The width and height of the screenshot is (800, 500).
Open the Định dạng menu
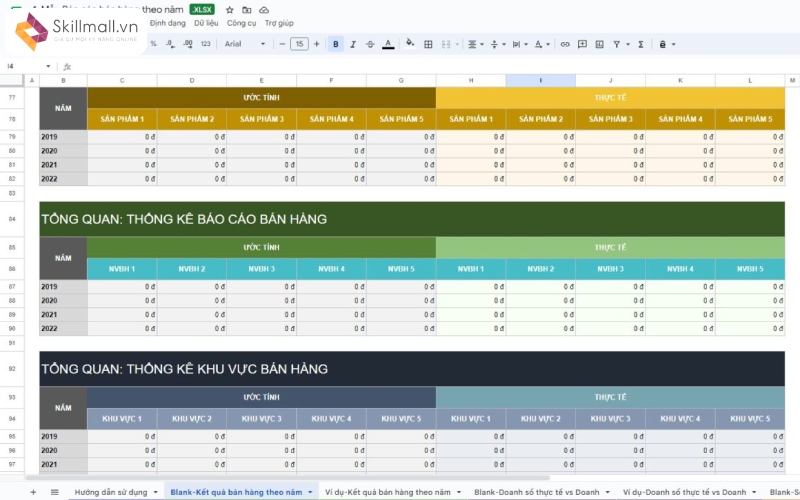tap(168, 23)
